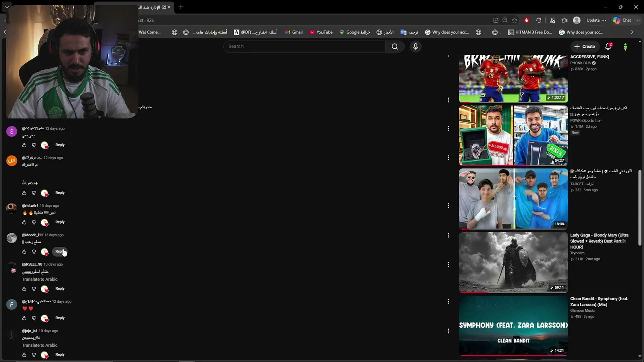Dislike the comment by @Moode_i11
The width and height of the screenshot is (644, 362).
tap(34, 252)
